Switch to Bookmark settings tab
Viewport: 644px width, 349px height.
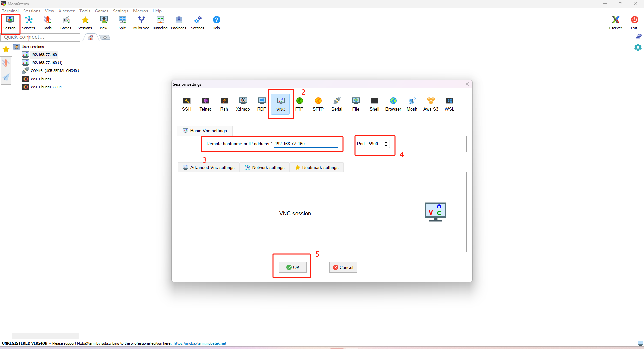(x=317, y=167)
